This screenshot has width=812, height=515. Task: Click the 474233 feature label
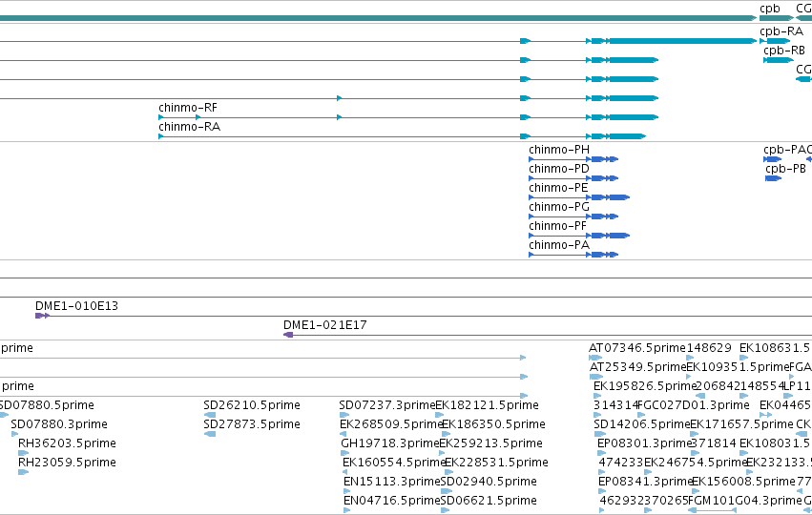pyautogui.click(x=621, y=463)
